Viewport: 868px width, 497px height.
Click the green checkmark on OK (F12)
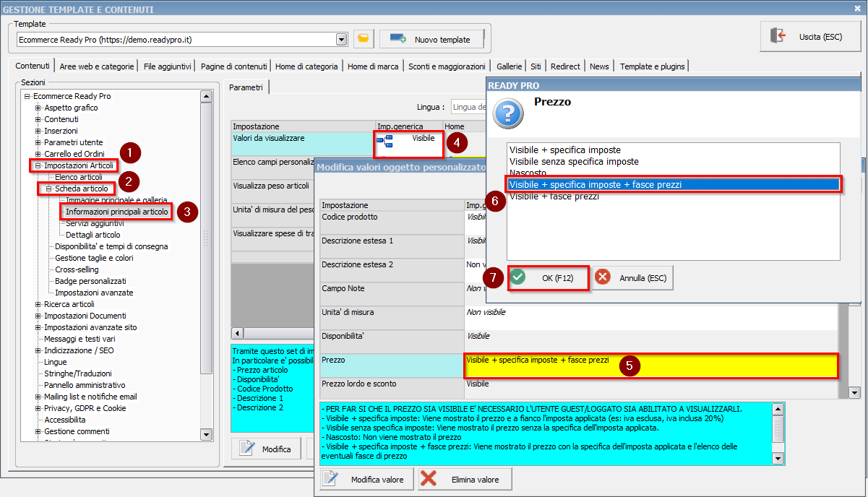pyautogui.click(x=517, y=277)
